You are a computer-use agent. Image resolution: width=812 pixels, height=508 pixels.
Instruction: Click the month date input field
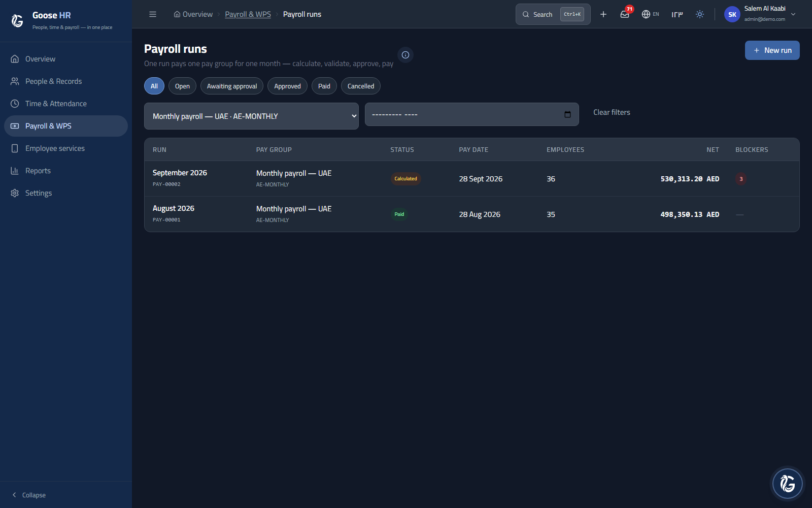(x=471, y=114)
